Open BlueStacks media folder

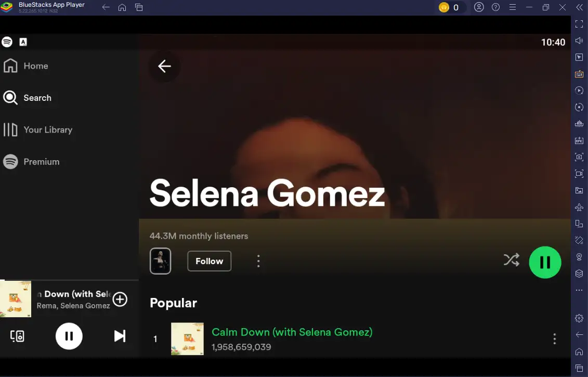tap(579, 190)
